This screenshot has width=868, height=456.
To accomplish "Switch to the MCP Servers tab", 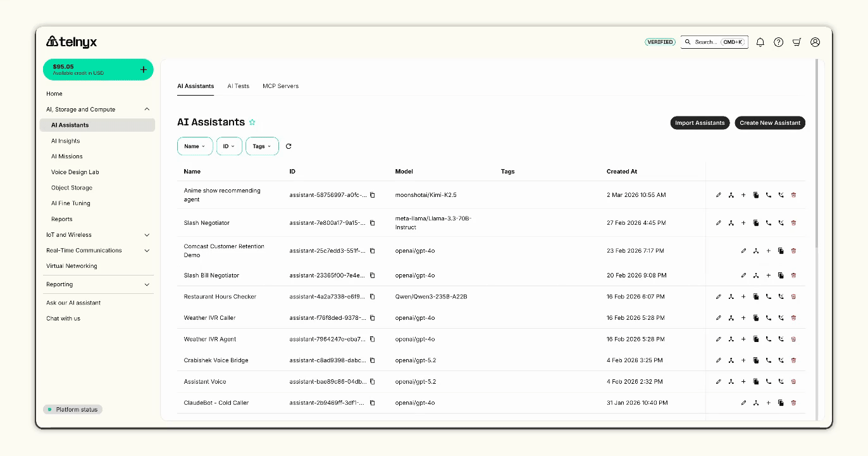I will [x=280, y=86].
